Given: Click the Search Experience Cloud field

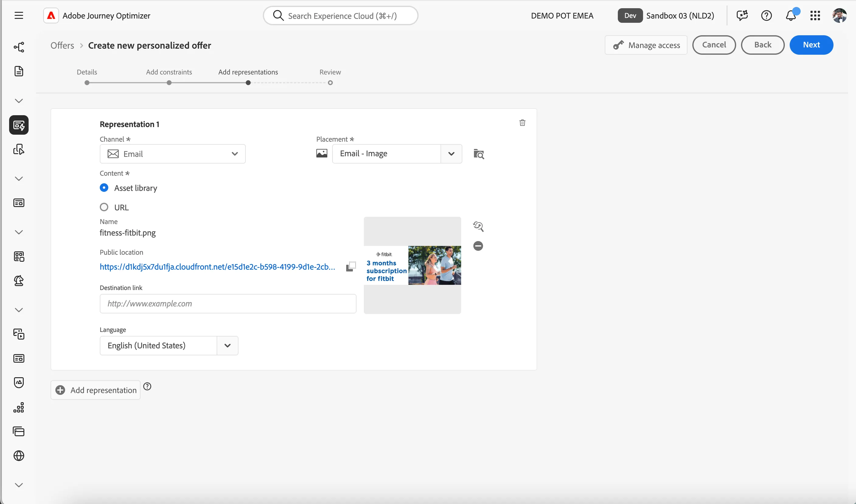Looking at the screenshot, I should [340, 16].
